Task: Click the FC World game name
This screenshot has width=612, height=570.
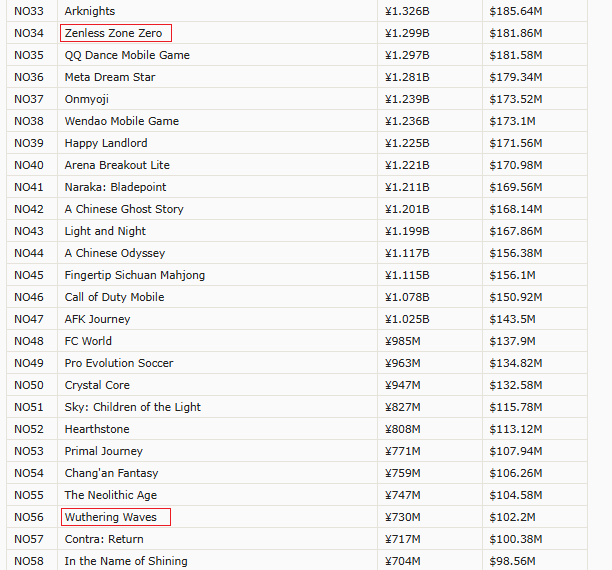Action: pyautogui.click(x=88, y=341)
